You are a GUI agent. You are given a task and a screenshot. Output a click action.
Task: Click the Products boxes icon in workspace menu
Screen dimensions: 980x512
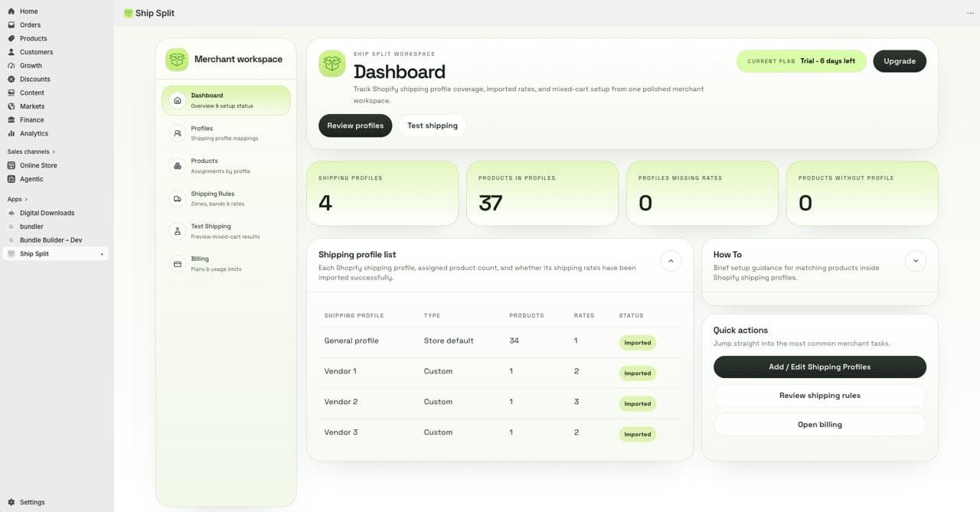(178, 166)
